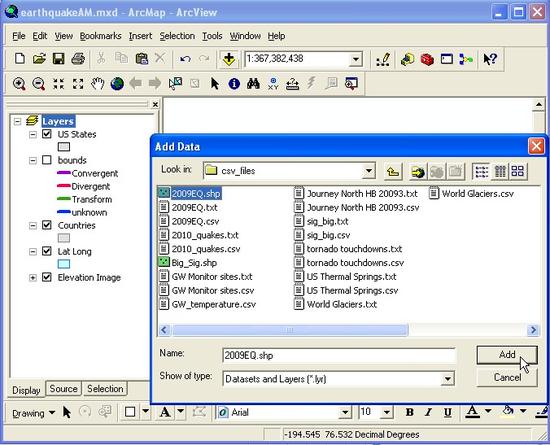Click the Lat Long light blue symbol swatch
Image resolution: width=550 pixels, height=445 pixels.
[63, 264]
